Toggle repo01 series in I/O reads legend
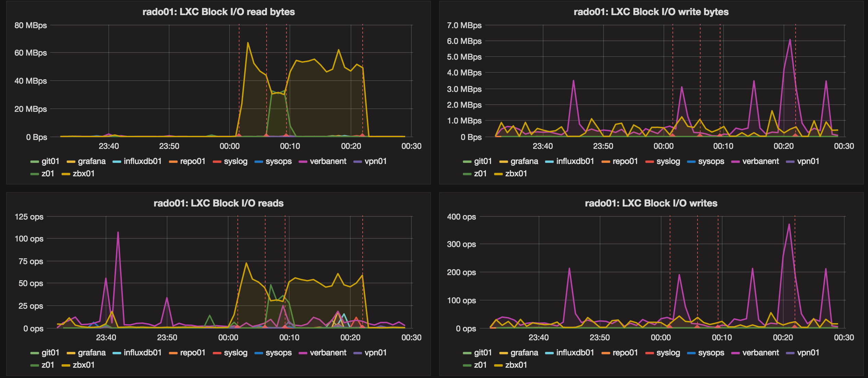 pyautogui.click(x=192, y=353)
